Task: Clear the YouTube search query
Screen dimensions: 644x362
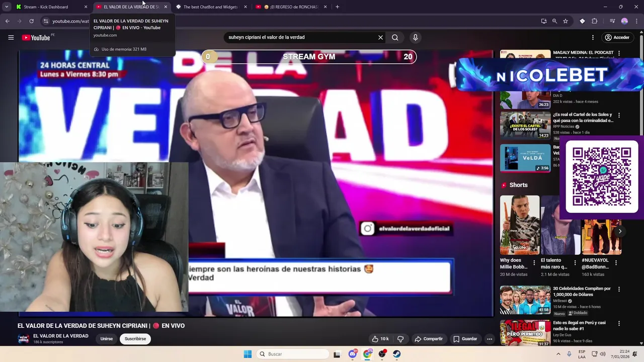Action: (x=380, y=37)
